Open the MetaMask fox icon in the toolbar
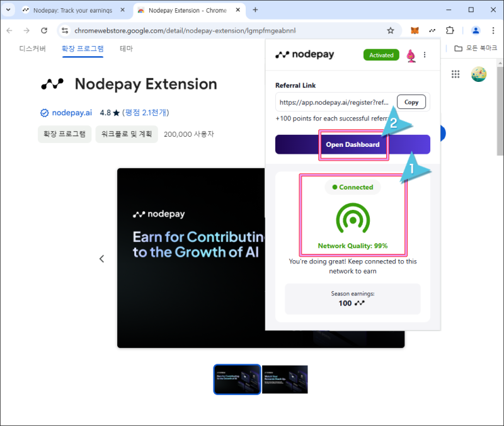 point(414,30)
